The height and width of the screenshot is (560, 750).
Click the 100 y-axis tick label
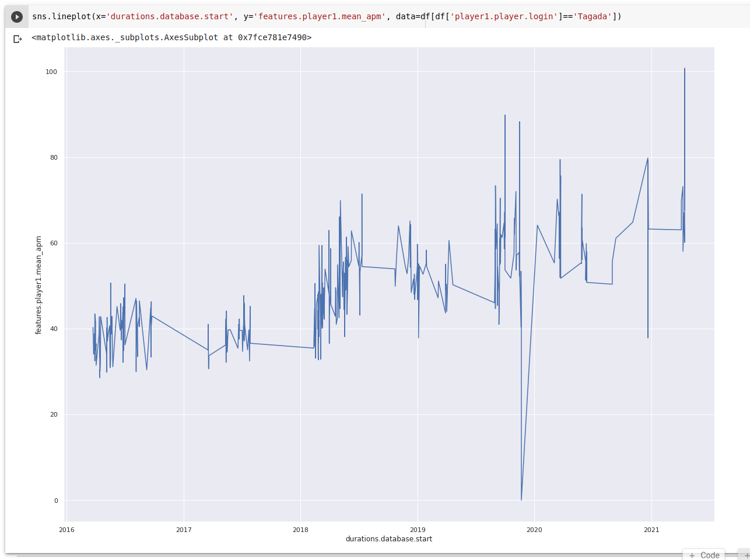click(52, 72)
